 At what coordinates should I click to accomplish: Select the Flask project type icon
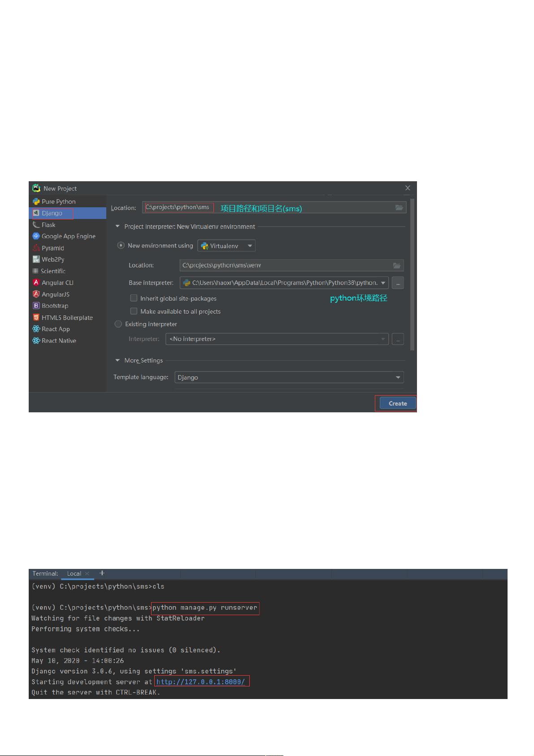(x=36, y=225)
